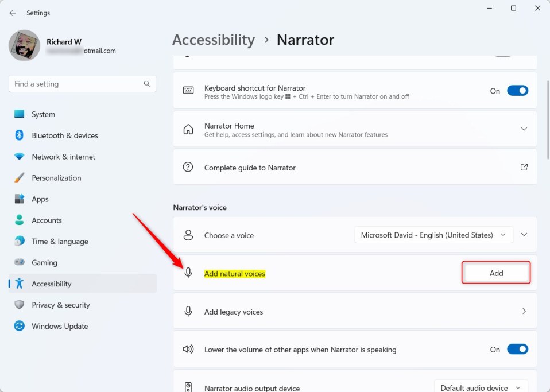Minimize the Settings window
This screenshot has width=550, height=392.
point(489,8)
